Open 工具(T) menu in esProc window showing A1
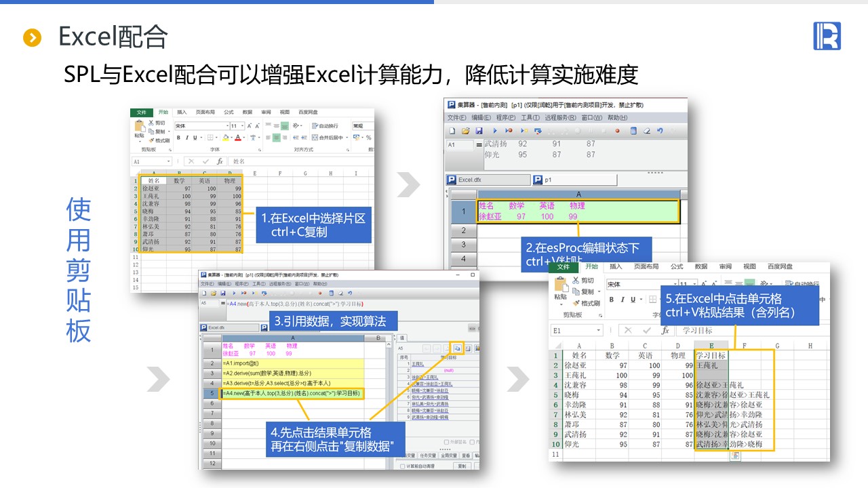Screen dimensions: 868x488 tap(530, 117)
